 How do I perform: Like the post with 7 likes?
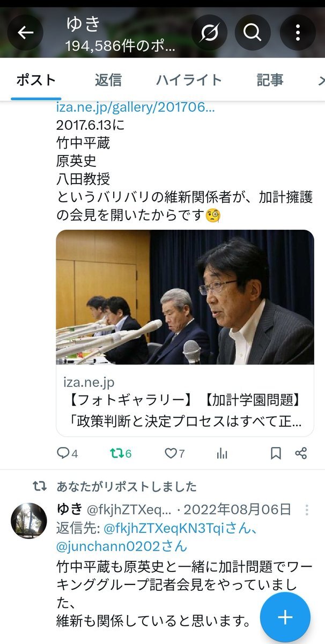coord(174,453)
